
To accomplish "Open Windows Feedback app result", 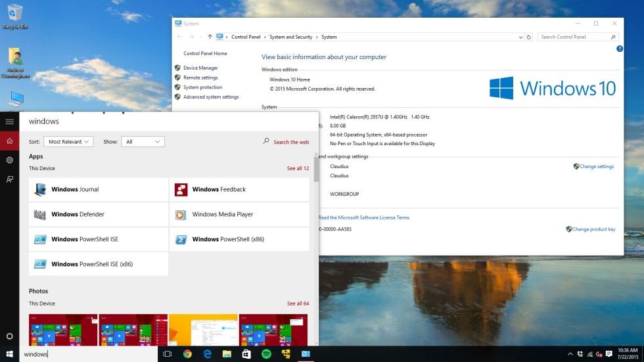I will tap(239, 189).
